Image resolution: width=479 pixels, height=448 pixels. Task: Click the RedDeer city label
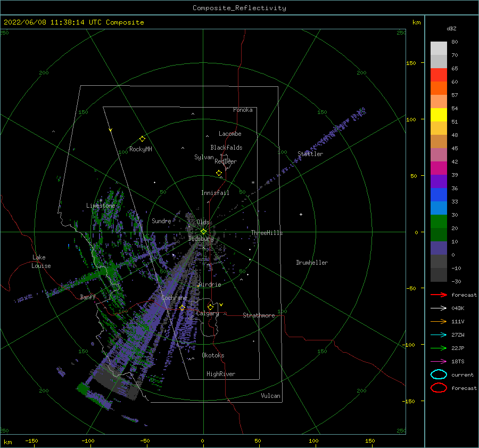(226, 161)
